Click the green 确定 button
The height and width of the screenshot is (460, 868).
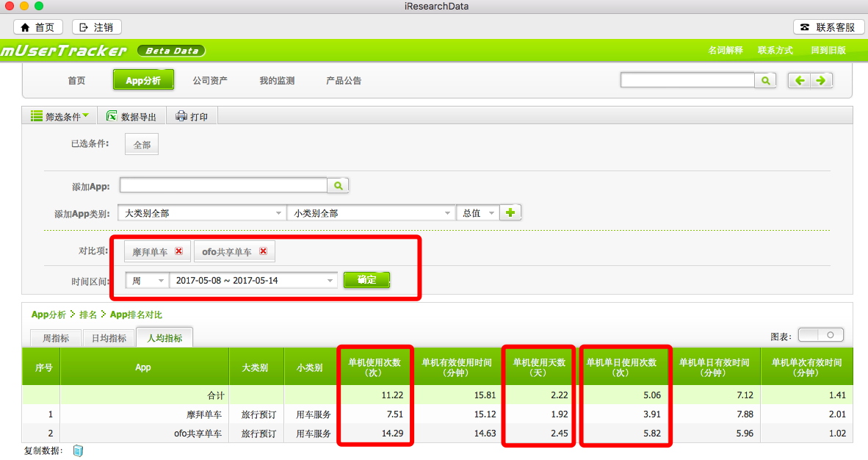coord(366,280)
